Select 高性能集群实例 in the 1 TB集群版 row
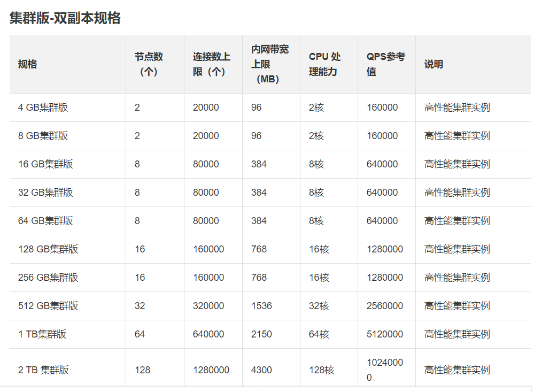The image size is (534, 392). 457,334
